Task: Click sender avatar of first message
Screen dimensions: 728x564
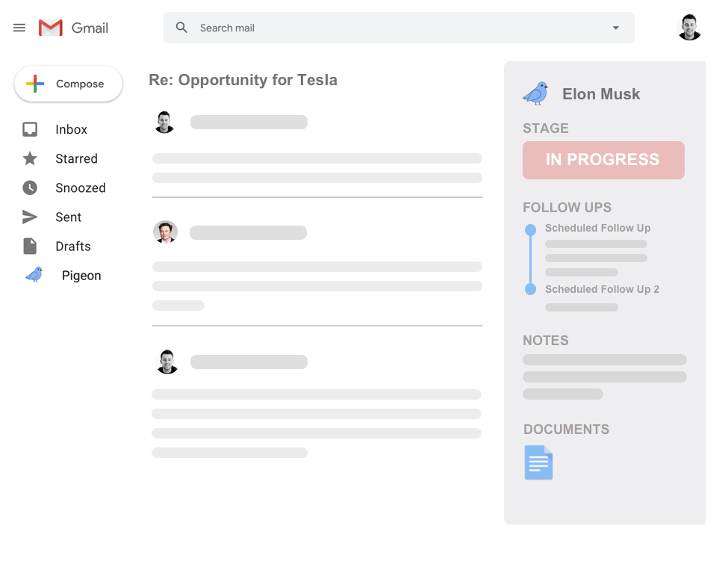Action: click(x=164, y=123)
